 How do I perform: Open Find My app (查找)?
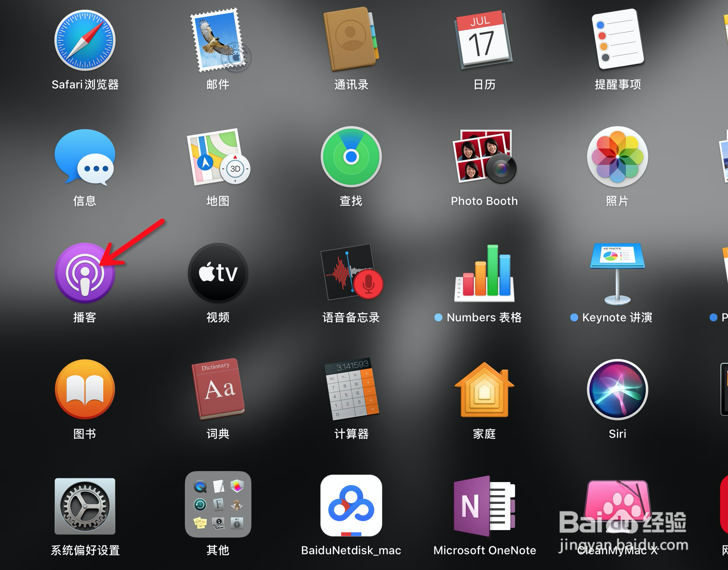tap(351, 157)
